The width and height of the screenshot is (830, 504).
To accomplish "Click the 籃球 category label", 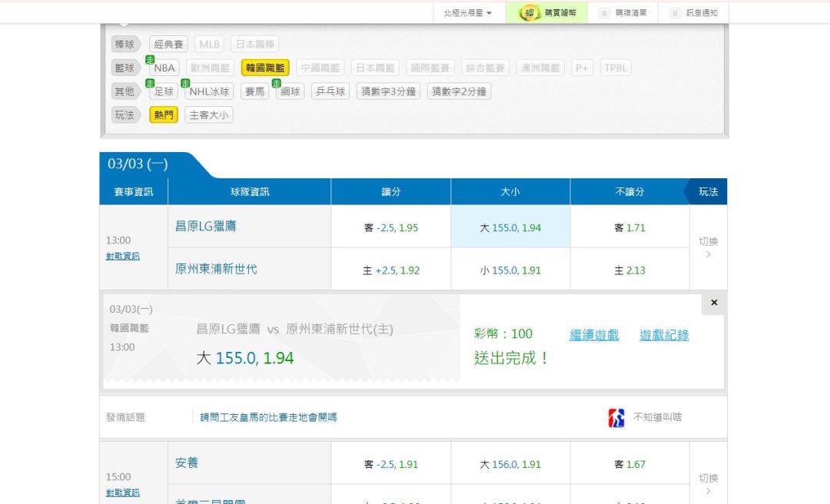I will coord(125,68).
